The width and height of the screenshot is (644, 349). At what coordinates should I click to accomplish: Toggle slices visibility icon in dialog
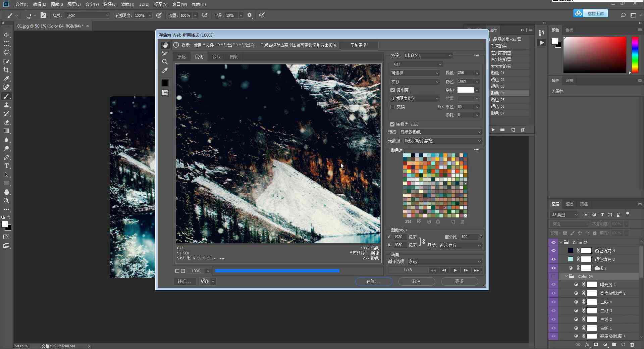[165, 92]
